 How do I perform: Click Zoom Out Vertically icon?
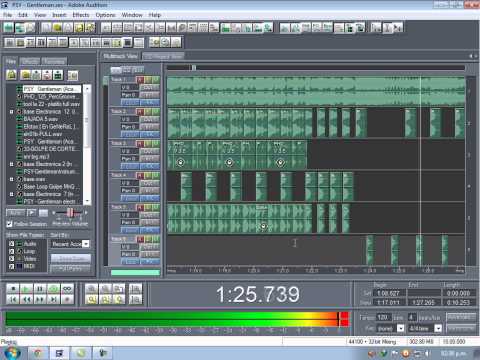(x=135, y=300)
